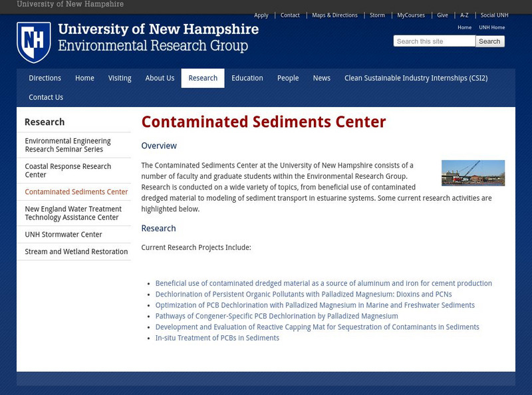
Task: Click the harbor crane photo thumbnail
Action: pyautogui.click(x=473, y=173)
